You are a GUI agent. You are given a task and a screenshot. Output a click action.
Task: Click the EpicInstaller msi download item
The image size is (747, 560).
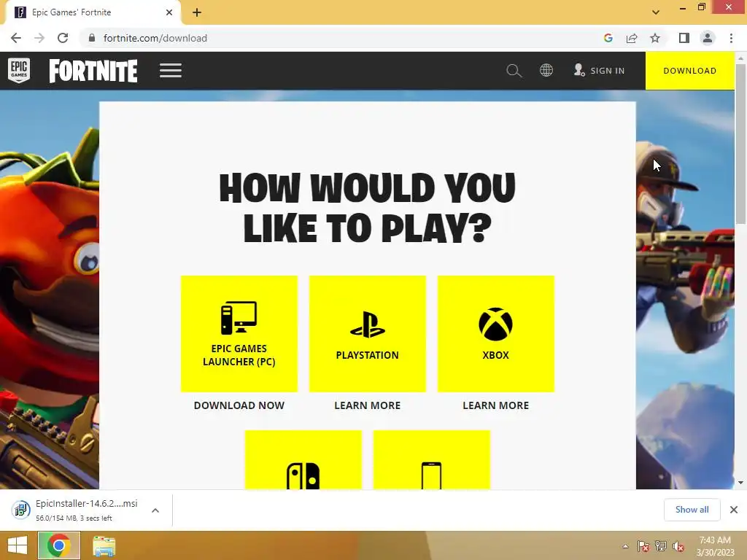pos(76,510)
